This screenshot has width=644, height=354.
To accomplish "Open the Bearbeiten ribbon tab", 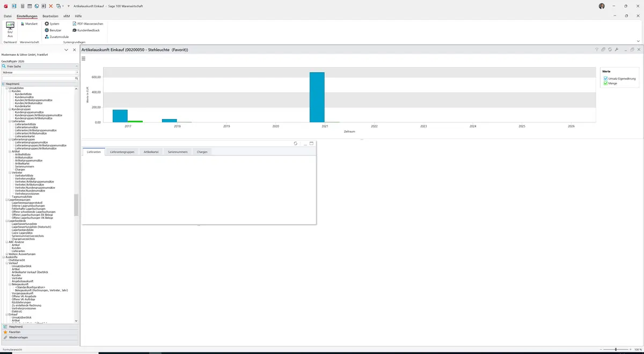I will pos(50,16).
